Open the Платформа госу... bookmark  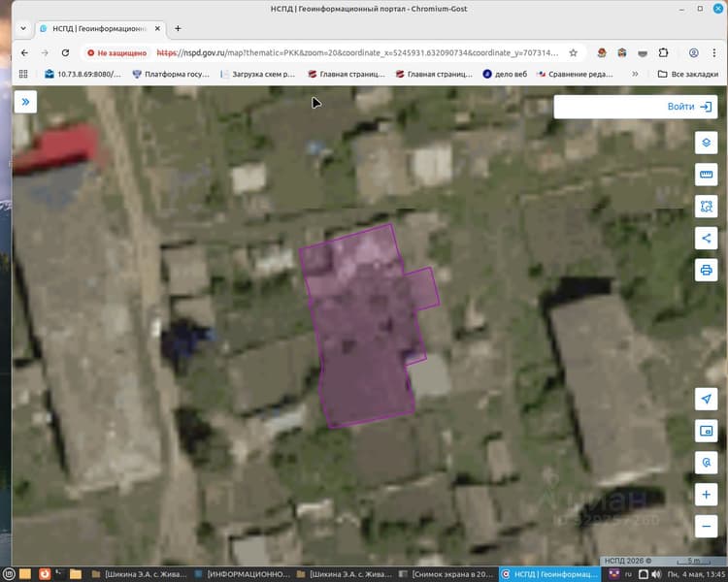[171, 74]
